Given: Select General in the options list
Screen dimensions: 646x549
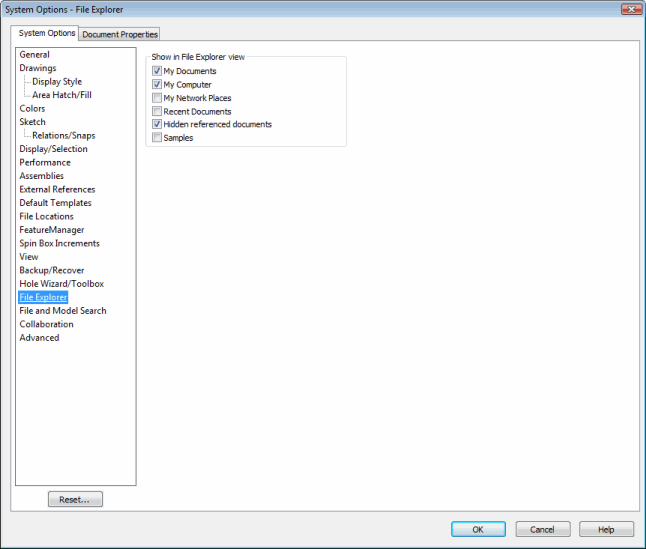Looking at the screenshot, I should coord(35,54).
